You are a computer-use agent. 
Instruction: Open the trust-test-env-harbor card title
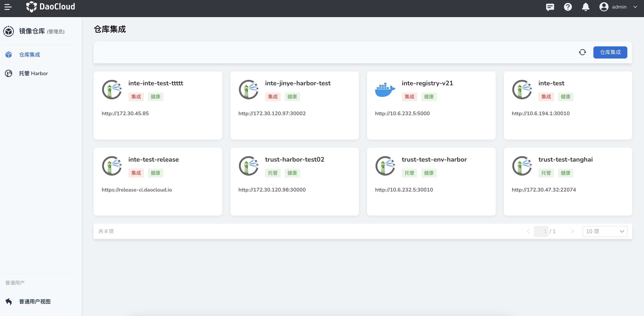(434, 160)
